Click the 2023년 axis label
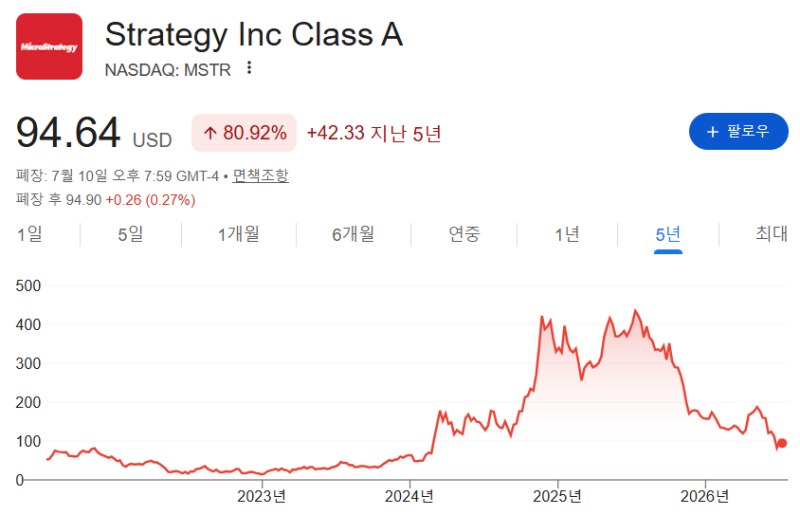 tap(262, 496)
